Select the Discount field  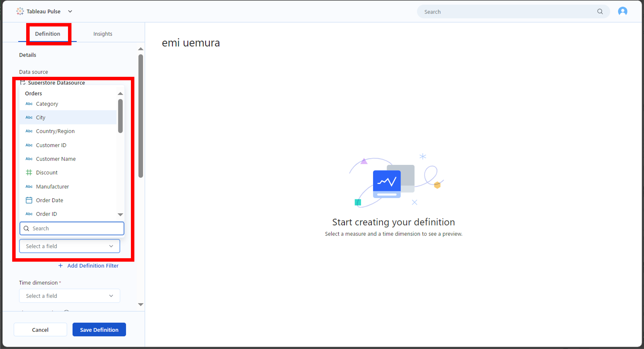coord(68,173)
